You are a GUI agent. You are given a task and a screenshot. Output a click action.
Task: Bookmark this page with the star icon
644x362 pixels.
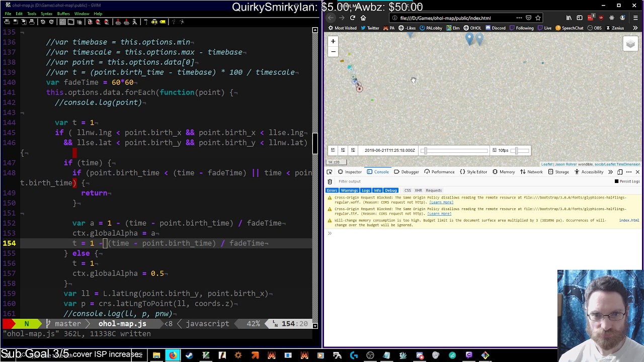pyautogui.click(x=538, y=18)
